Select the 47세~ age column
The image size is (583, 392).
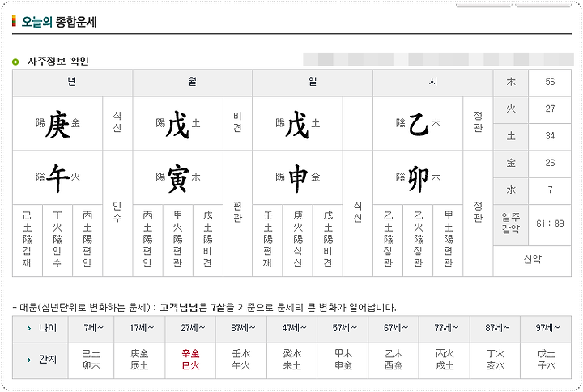click(292, 329)
